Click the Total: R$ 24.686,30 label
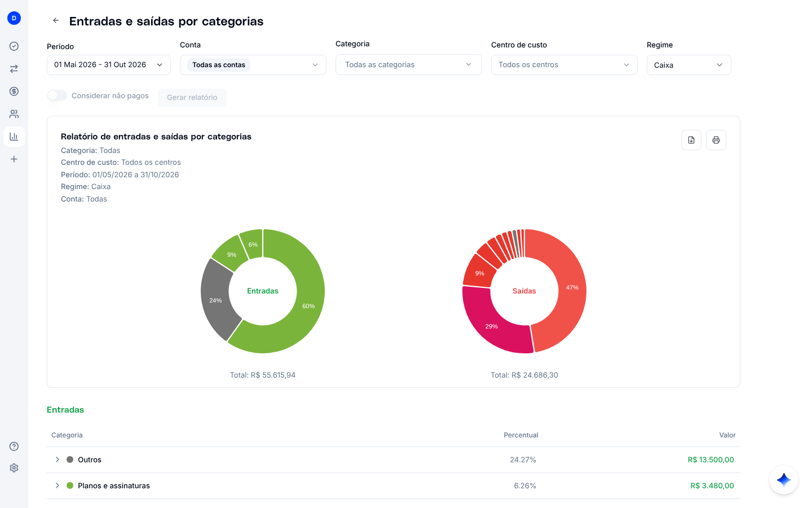 (524, 375)
